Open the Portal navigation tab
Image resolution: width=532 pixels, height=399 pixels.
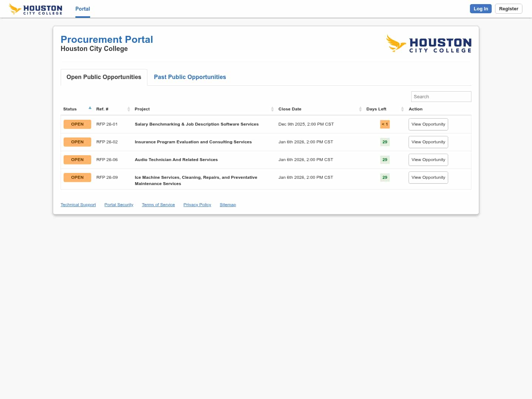83,9
